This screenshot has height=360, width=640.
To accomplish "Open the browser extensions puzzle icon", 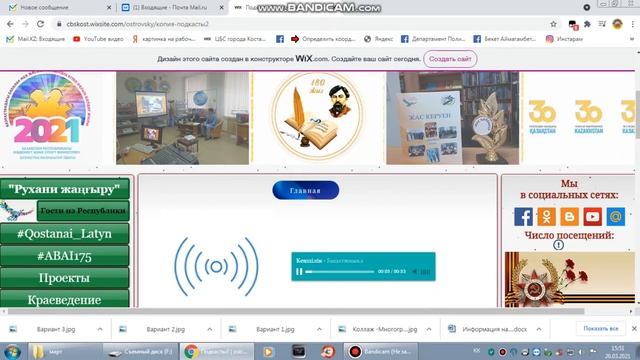I will tap(587, 24).
